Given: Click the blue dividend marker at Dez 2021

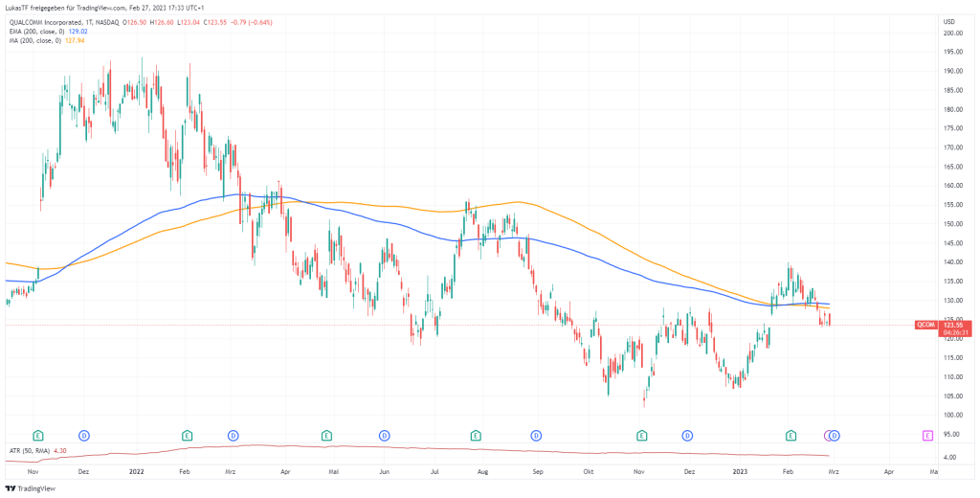Looking at the screenshot, I should click(83, 436).
